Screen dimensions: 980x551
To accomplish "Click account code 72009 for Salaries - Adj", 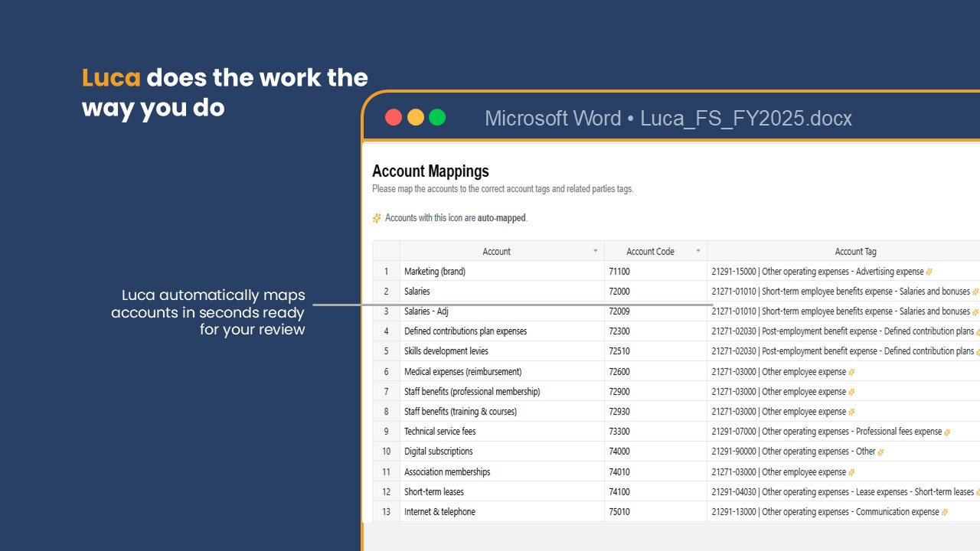I will click(618, 311).
